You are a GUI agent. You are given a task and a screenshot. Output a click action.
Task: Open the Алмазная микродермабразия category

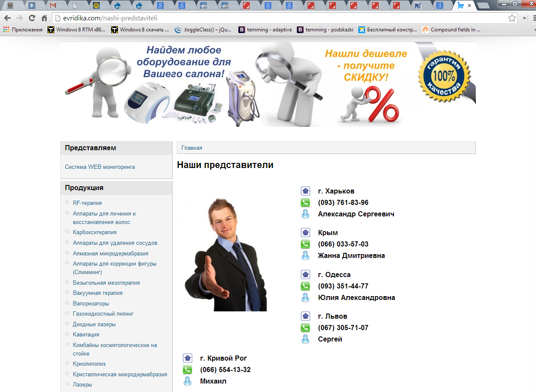[111, 253]
